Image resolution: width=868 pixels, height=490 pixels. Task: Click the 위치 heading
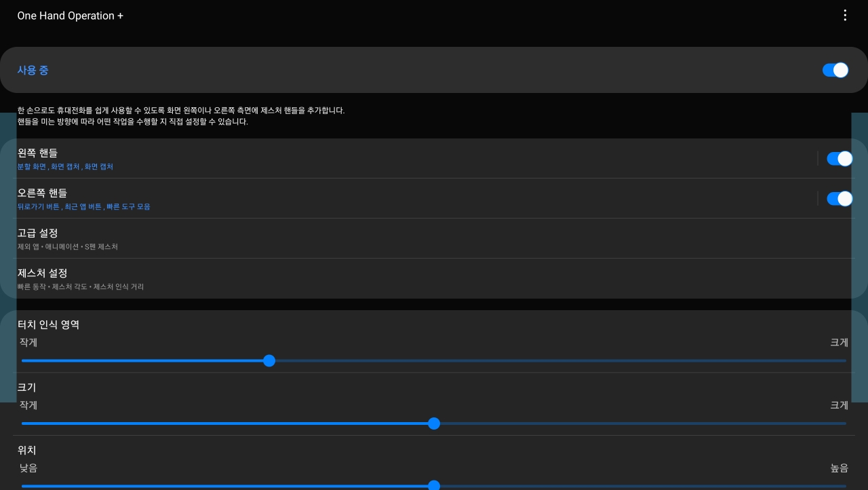[x=27, y=450]
